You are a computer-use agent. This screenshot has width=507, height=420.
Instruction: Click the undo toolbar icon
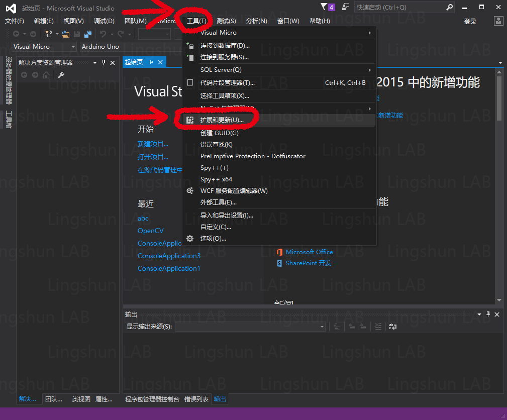coord(103,34)
